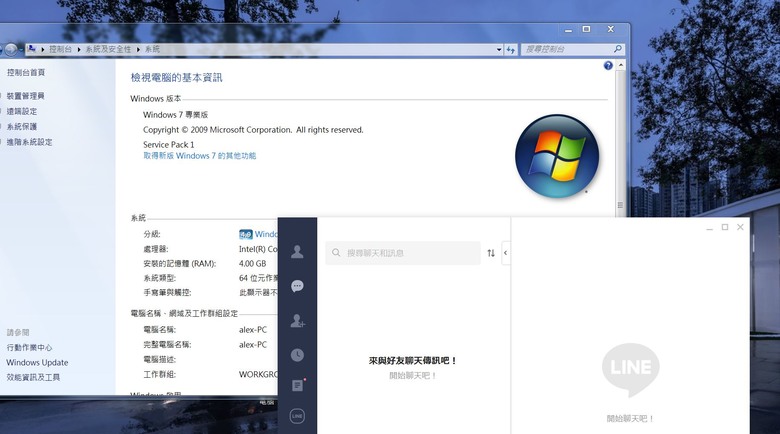The image size is (780, 434).
Task: Click the Windows Experience Index score badge
Action: coord(246,234)
